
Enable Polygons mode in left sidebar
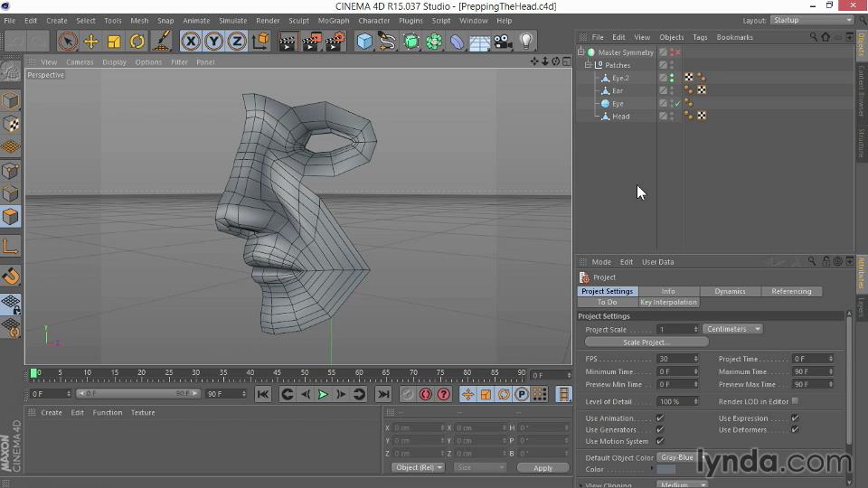pyautogui.click(x=11, y=217)
